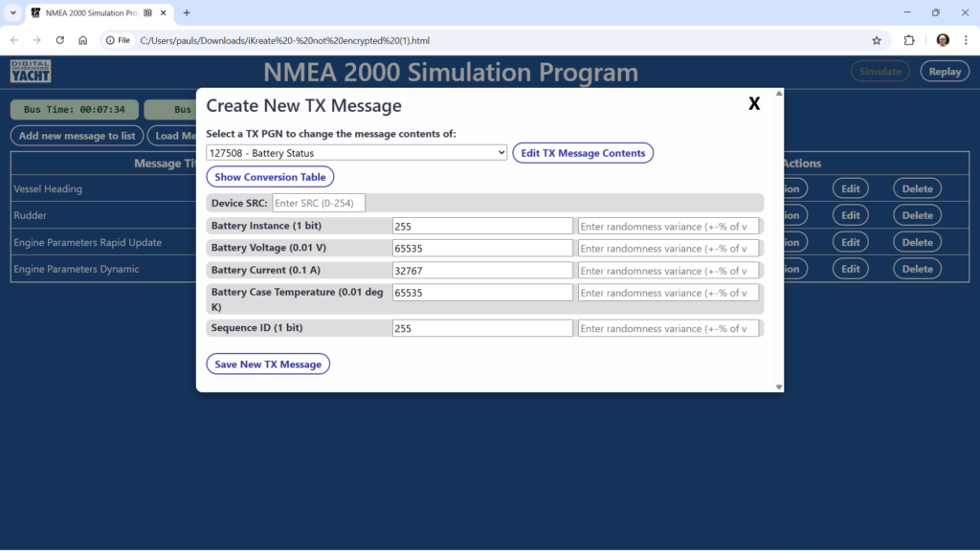Open a new browser tab
Screen dimensions: 980x551
[x=187, y=12]
